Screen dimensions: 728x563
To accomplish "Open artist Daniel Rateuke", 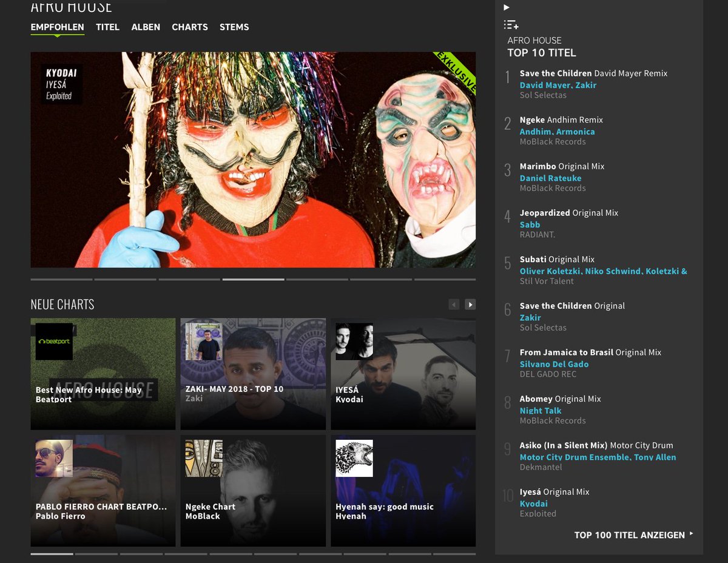I will pos(550,178).
